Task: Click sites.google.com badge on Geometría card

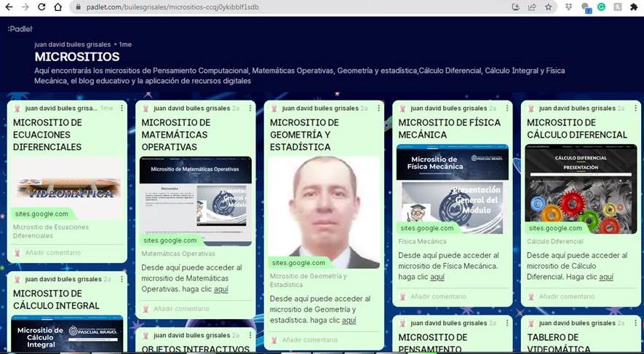Action: coord(299,263)
